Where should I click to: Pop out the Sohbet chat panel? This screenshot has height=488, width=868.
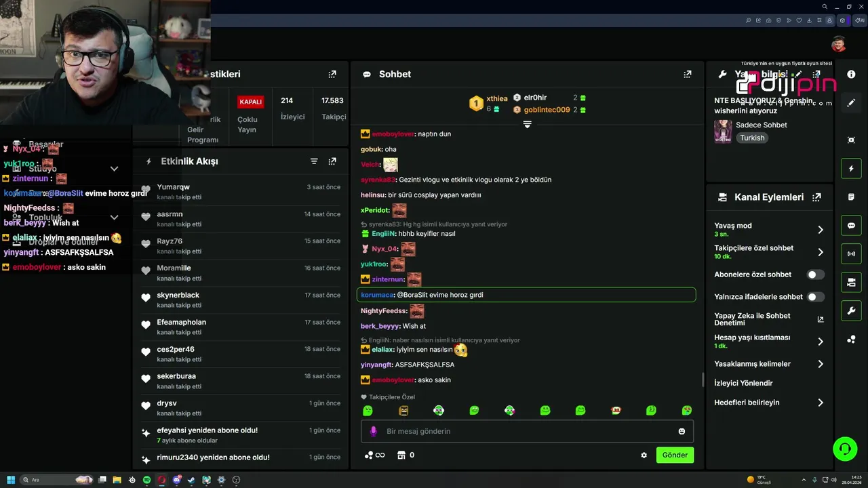point(688,75)
